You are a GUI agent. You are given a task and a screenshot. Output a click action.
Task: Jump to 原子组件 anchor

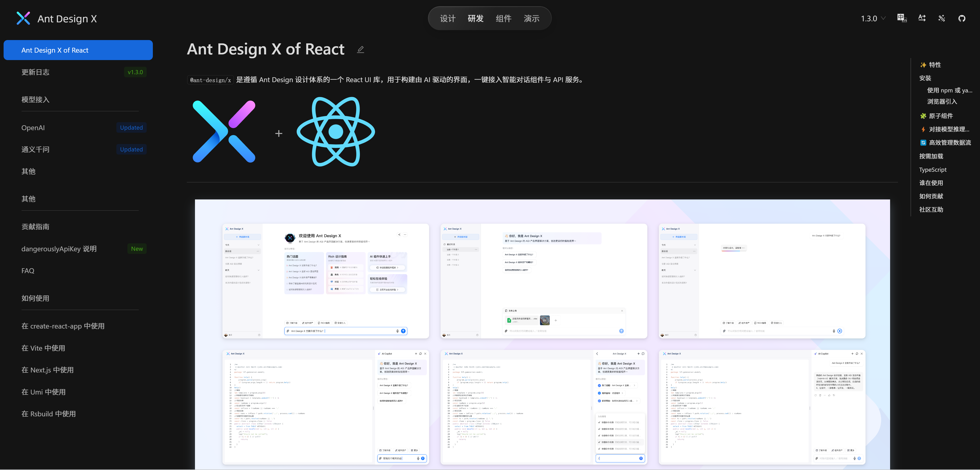click(936, 116)
